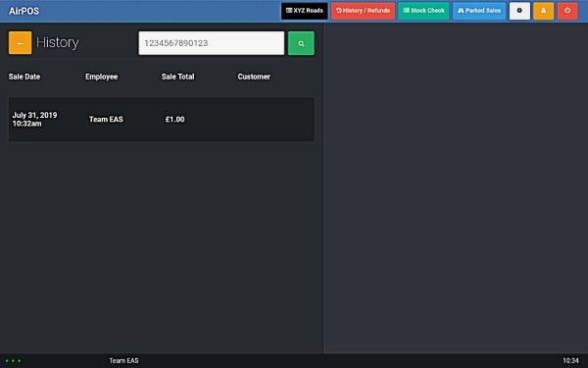Open Parked Sales
The image size is (588, 368).
tap(479, 11)
